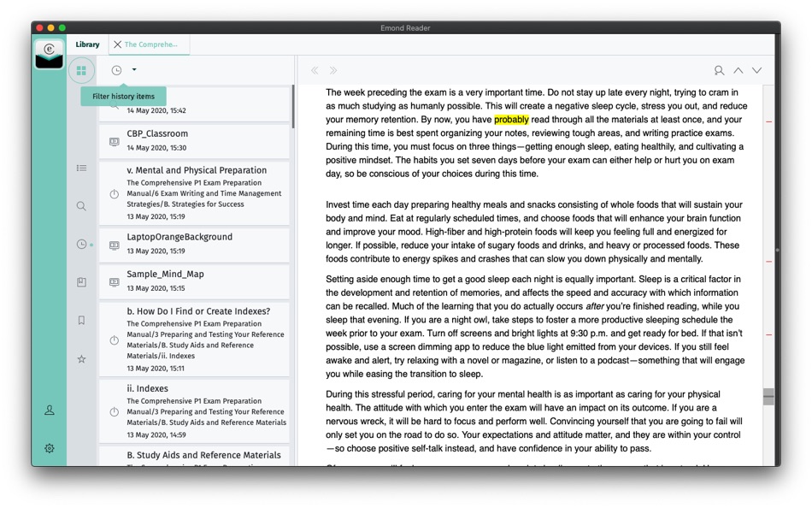Click the image icon beside Sample_Mind_Map

[115, 282]
